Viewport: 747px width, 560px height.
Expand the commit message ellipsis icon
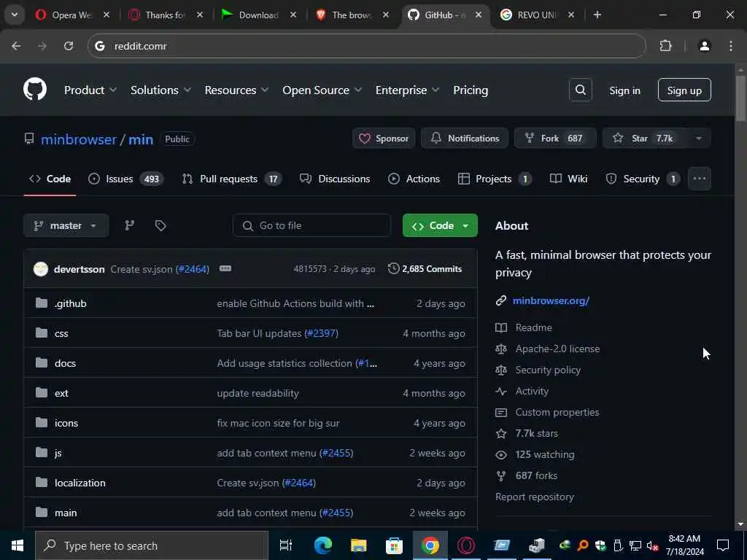pos(225,268)
